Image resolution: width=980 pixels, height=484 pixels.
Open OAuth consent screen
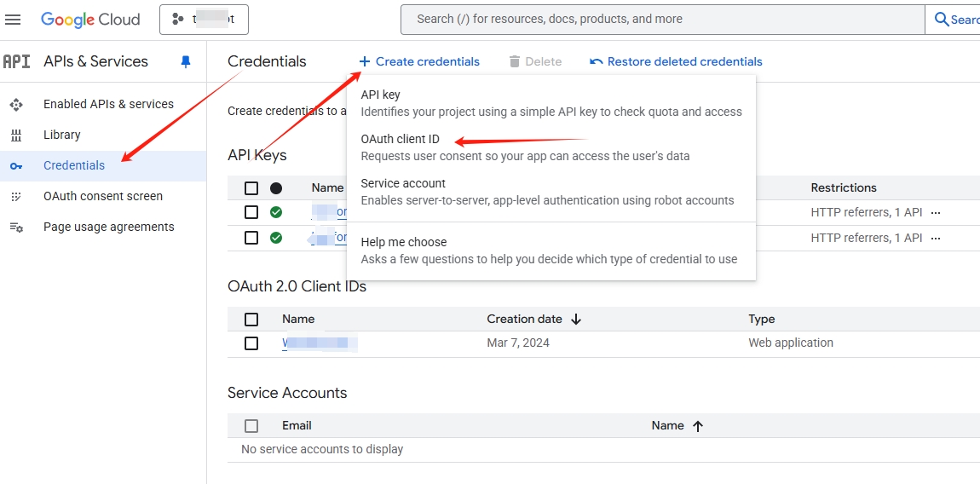[103, 196]
